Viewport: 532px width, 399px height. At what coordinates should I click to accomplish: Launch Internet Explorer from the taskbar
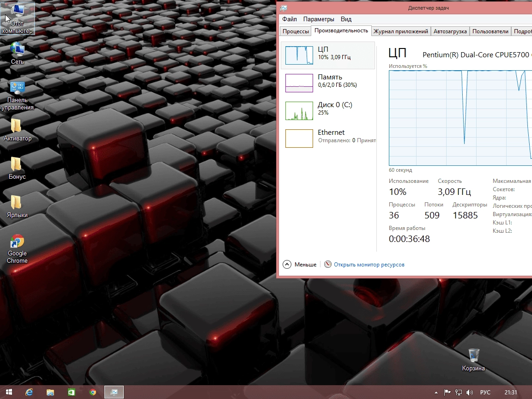click(29, 392)
